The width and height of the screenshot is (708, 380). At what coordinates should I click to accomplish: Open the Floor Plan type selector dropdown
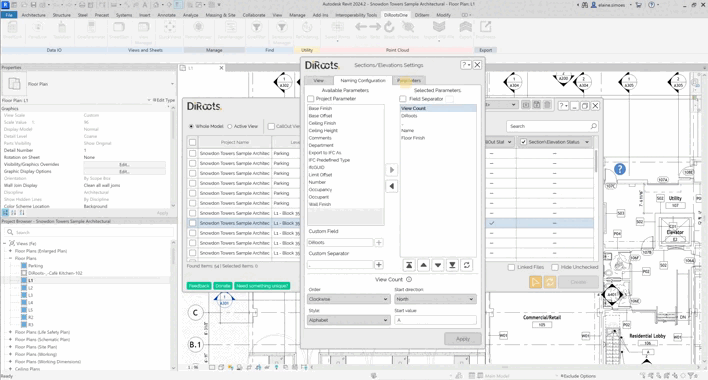tap(172, 84)
